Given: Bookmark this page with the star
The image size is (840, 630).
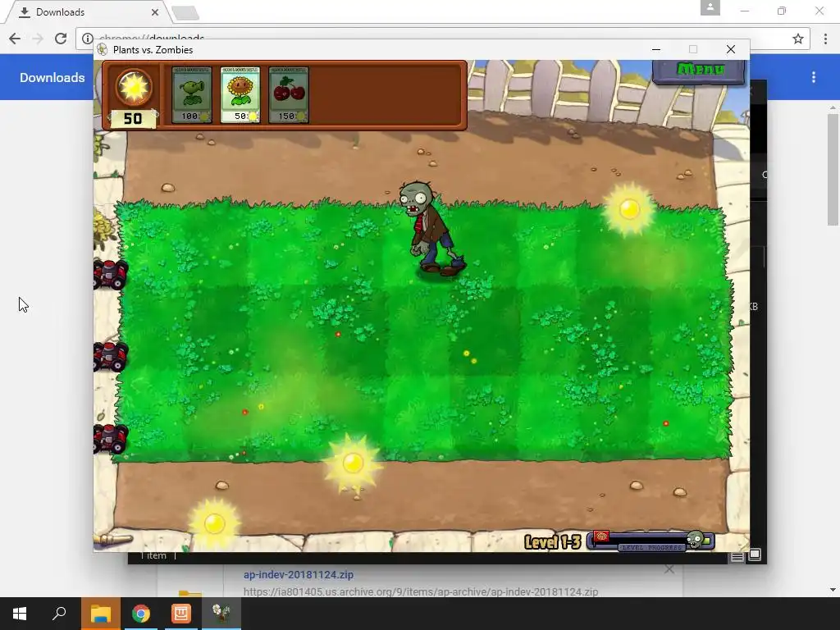Looking at the screenshot, I should (x=797, y=39).
